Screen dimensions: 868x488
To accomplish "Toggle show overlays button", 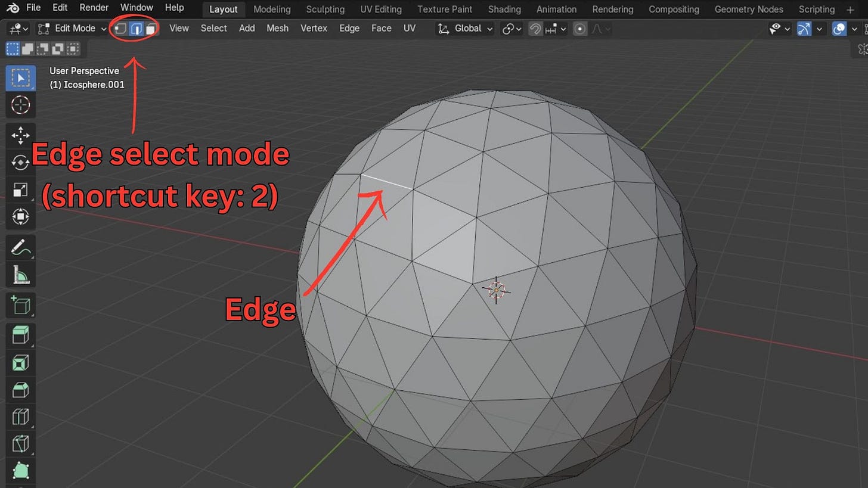I will 840,29.
